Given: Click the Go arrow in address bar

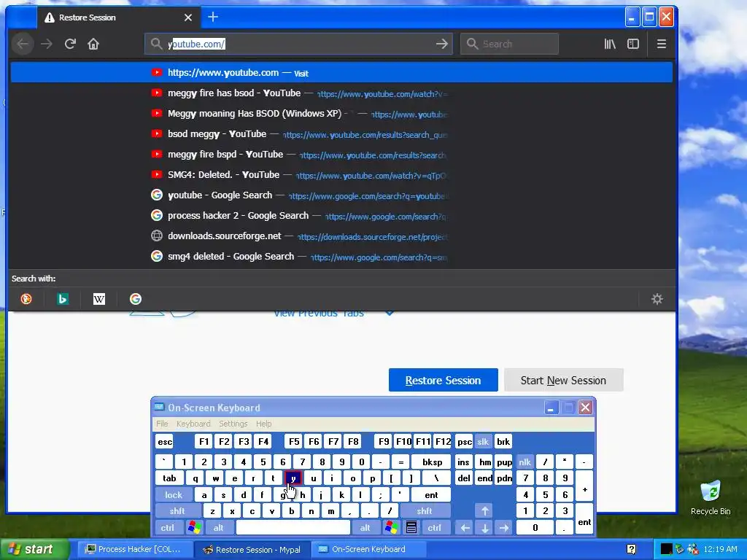Looking at the screenshot, I should pyautogui.click(x=441, y=44).
